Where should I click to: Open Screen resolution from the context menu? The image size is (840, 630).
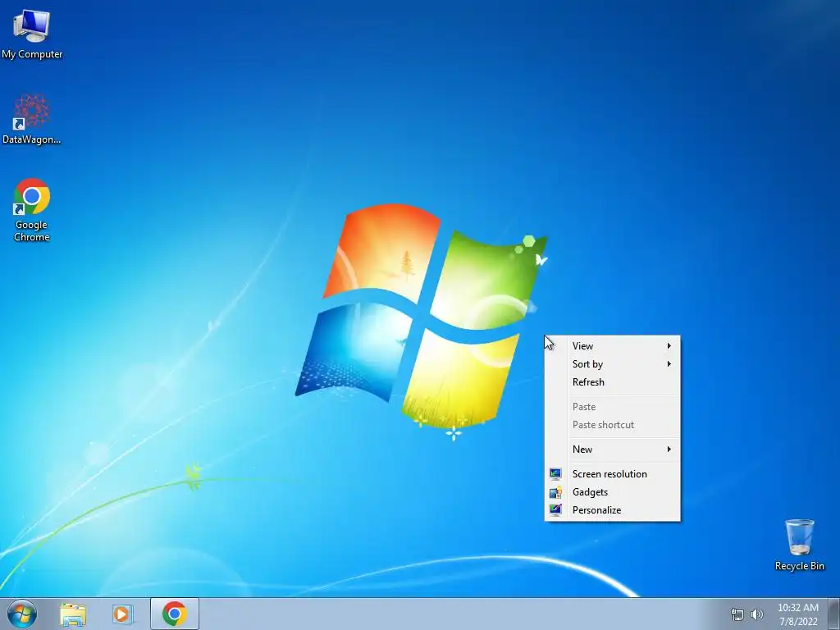pyautogui.click(x=612, y=474)
